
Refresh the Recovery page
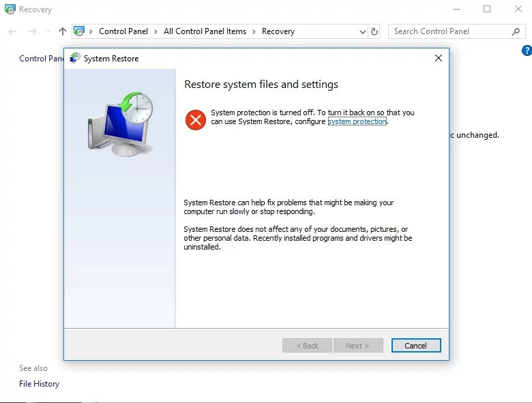[374, 31]
